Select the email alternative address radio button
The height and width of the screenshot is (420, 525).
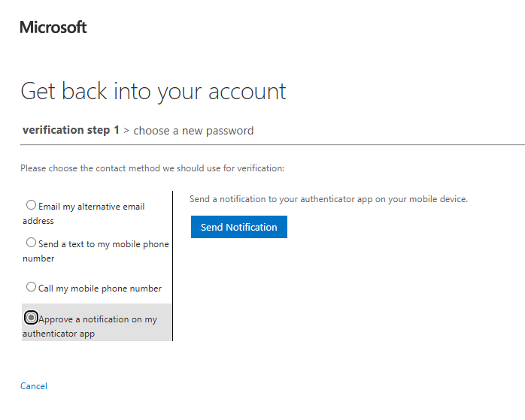31,204
